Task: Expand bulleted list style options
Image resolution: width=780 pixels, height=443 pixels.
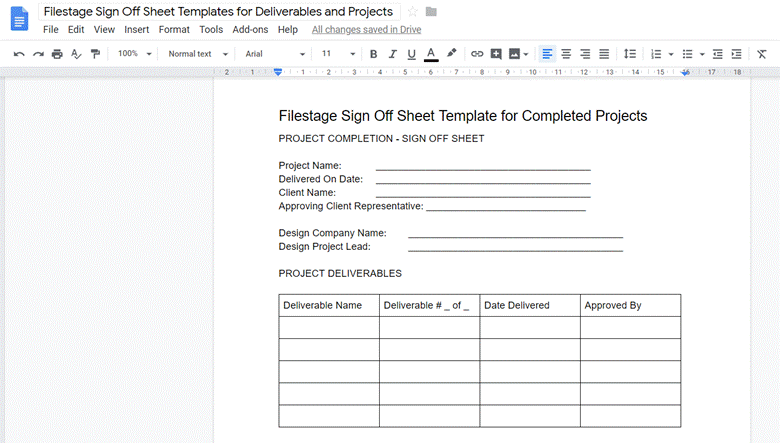Action: tap(702, 54)
